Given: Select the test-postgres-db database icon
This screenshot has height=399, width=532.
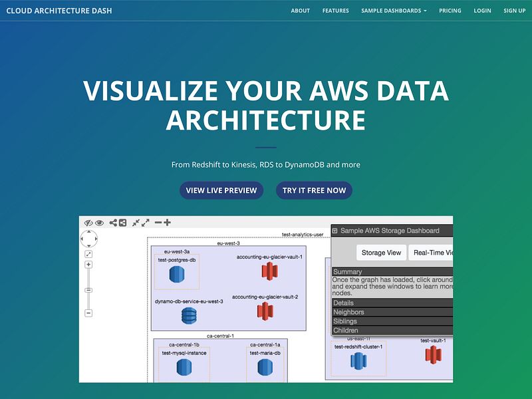Looking at the screenshot, I should (177, 275).
